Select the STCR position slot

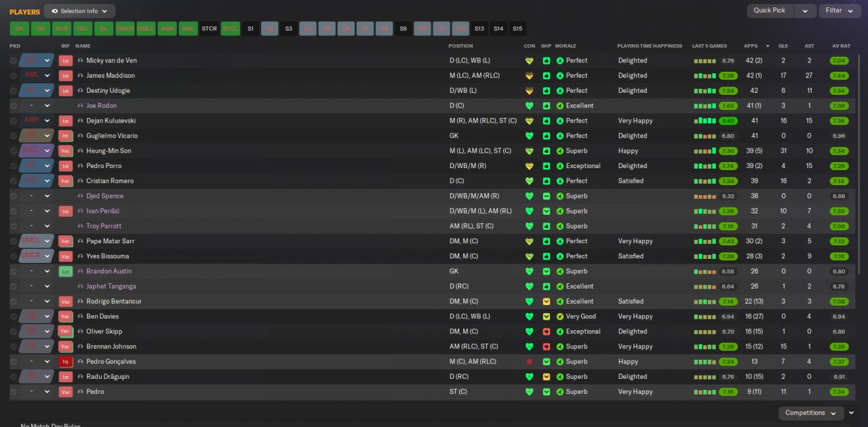click(x=209, y=29)
